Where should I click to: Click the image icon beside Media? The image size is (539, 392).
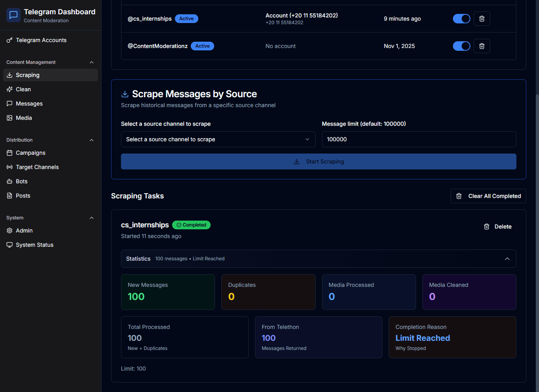(x=10, y=118)
